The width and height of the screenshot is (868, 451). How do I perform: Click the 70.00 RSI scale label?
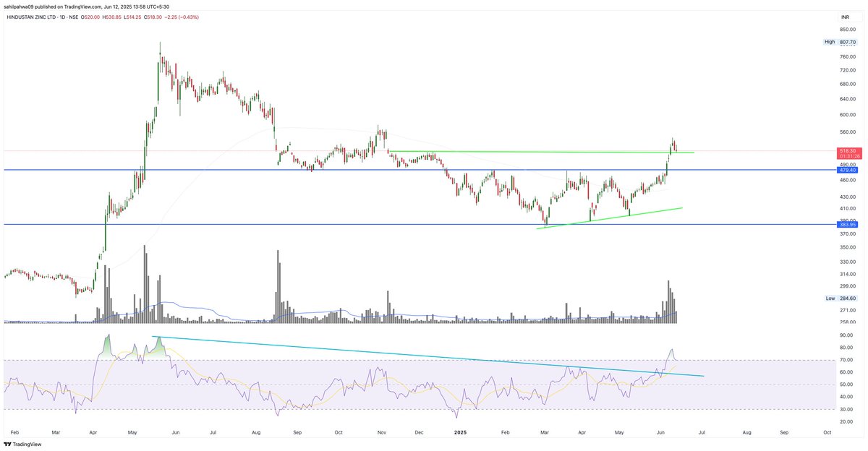tap(846, 360)
